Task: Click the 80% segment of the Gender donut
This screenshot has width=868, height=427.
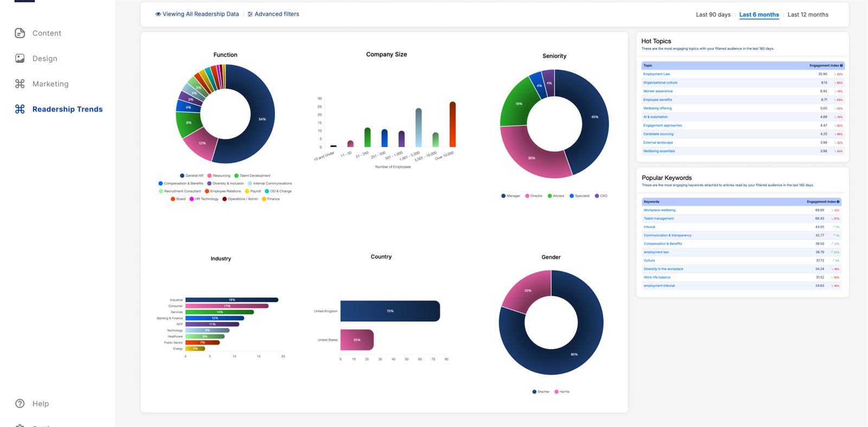Action: (x=574, y=354)
